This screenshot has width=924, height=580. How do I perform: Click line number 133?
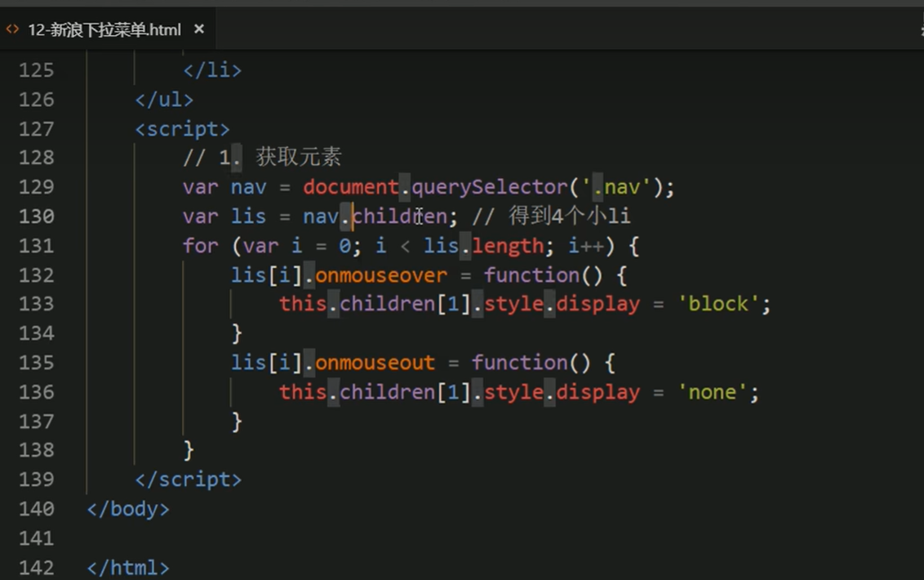[x=37, y=304]
